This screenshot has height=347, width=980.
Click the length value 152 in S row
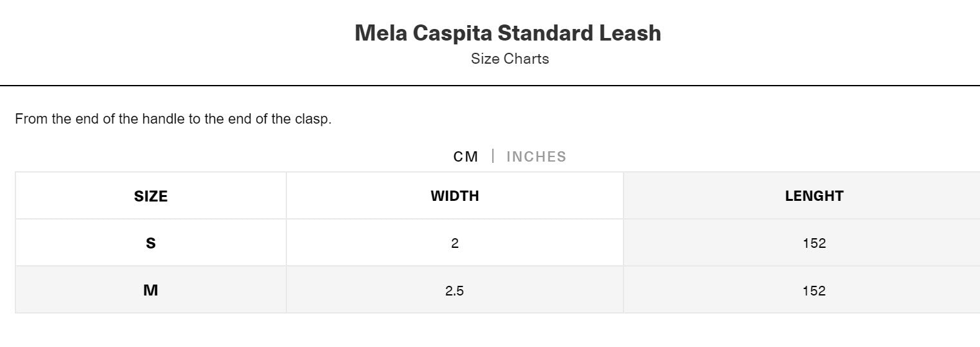[x=814, y=243]
